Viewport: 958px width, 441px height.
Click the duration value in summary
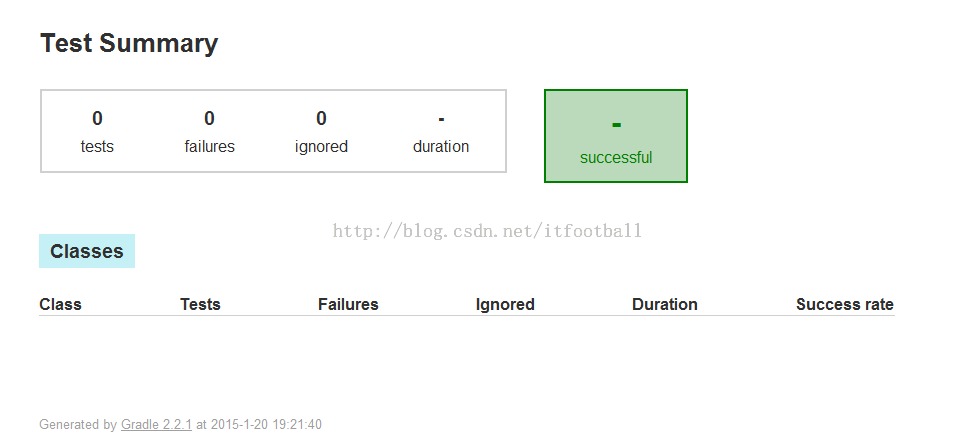[x=441, y=119]
